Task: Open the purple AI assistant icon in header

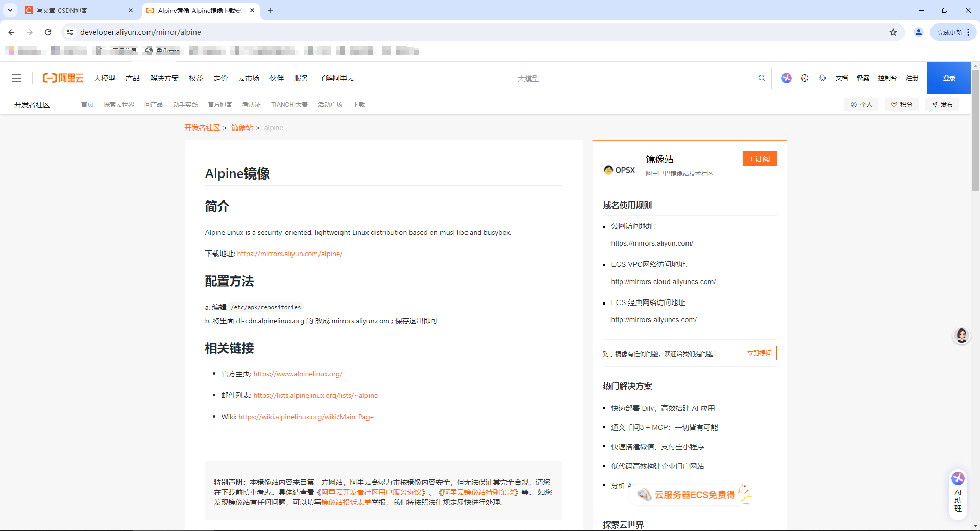Action: (x=787, y=78)
